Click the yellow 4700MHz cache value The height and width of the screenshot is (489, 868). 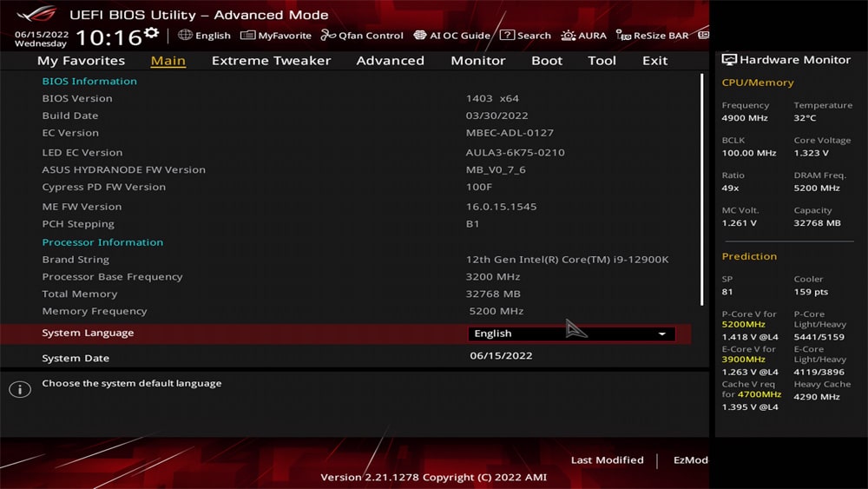[x=759, y=394]
